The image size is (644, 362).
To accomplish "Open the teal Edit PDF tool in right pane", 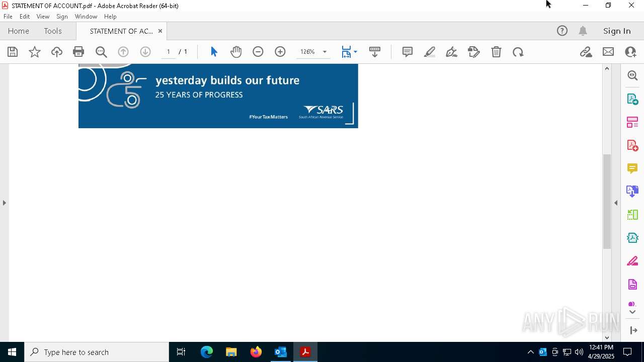I will pos(632,238).
